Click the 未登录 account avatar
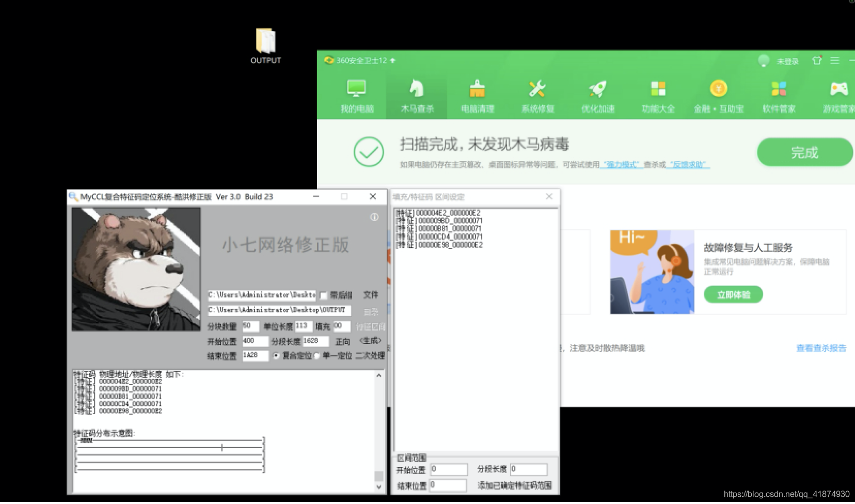 click(764, 60)
